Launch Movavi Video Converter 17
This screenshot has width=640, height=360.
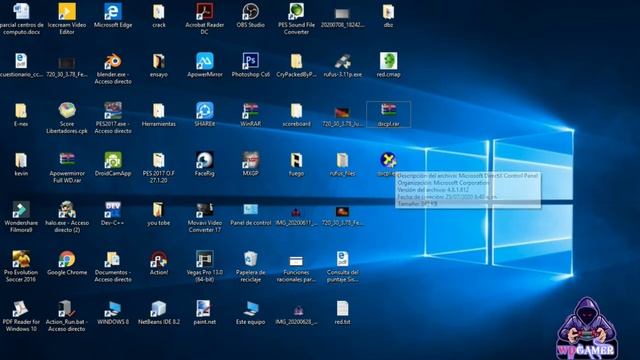[x=204, y=217]
